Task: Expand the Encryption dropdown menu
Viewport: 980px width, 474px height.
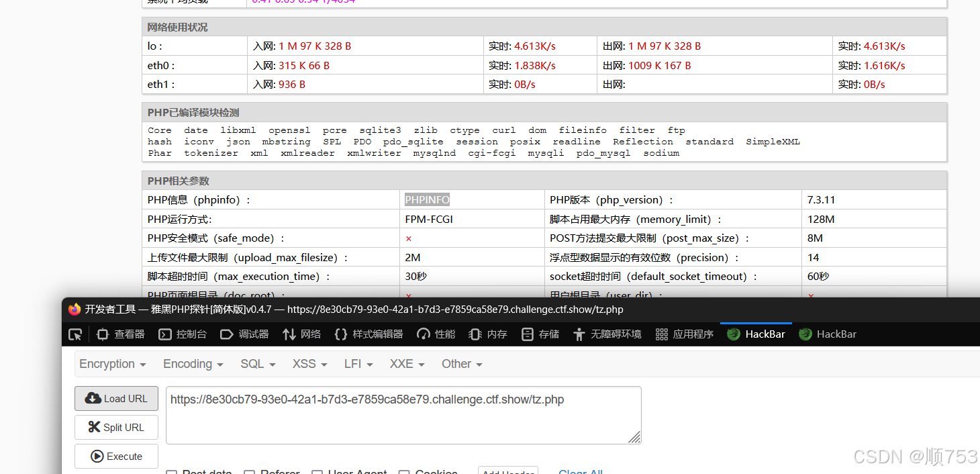Action: click(x=113, y=364)
